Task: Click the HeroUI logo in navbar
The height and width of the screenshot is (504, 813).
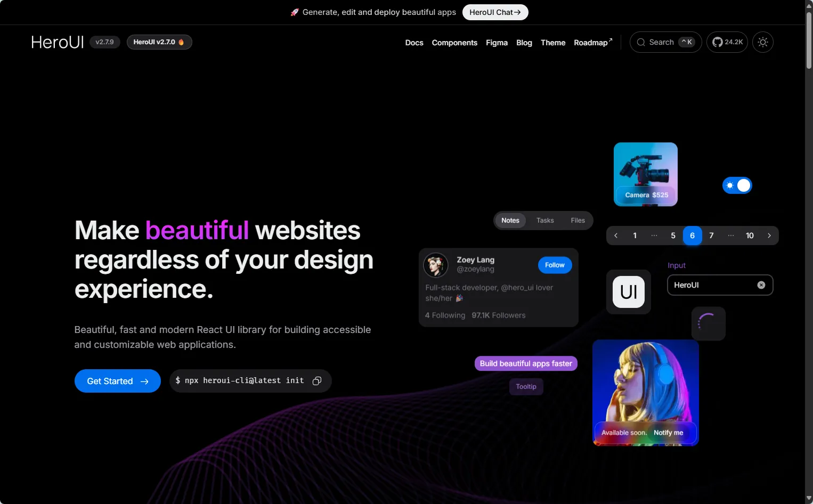Action: click(x=58, y=42)
